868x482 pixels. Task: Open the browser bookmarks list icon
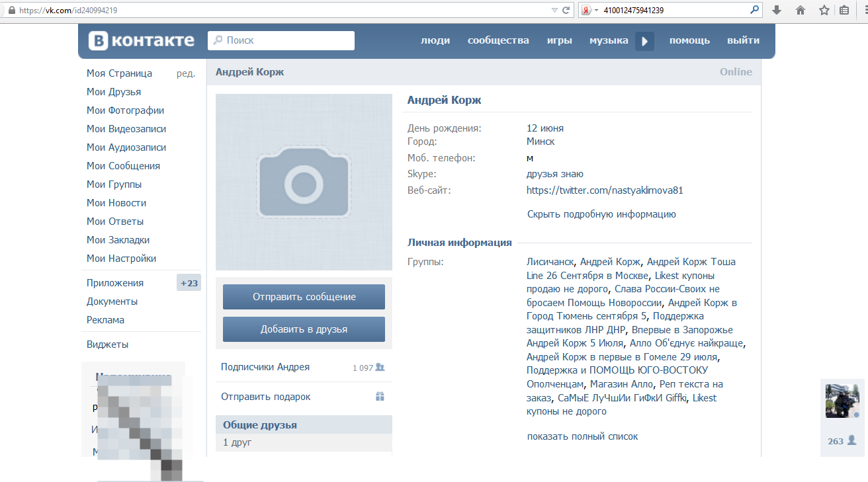point(844,11)
